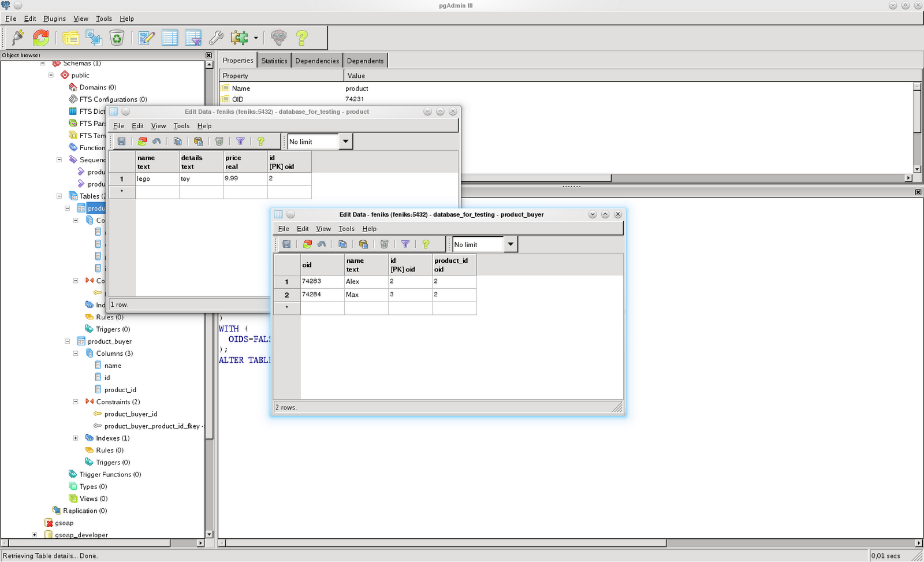The height and width of the screenshot is (562, 924).
Task: Save data in product edit window
Action: [x=121, y=142]
